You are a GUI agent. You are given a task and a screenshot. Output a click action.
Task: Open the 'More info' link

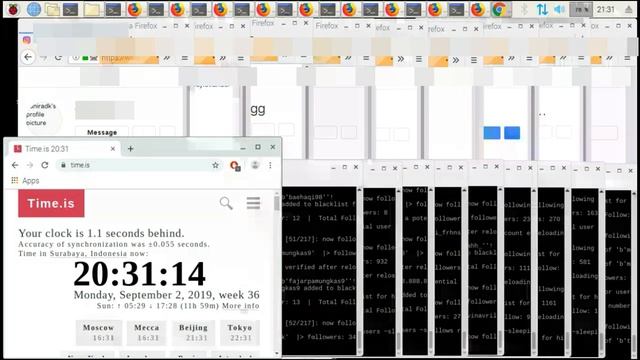[241, 306]
